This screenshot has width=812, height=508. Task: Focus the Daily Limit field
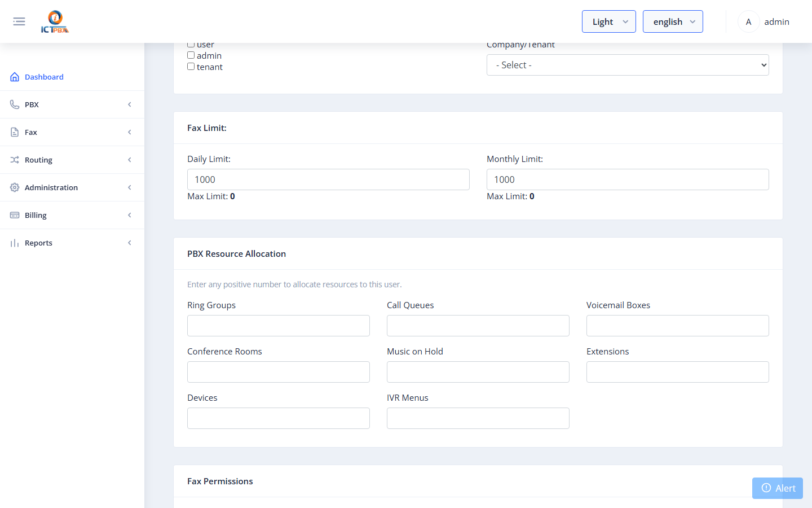pyautogui.click(x=328, y=179)
